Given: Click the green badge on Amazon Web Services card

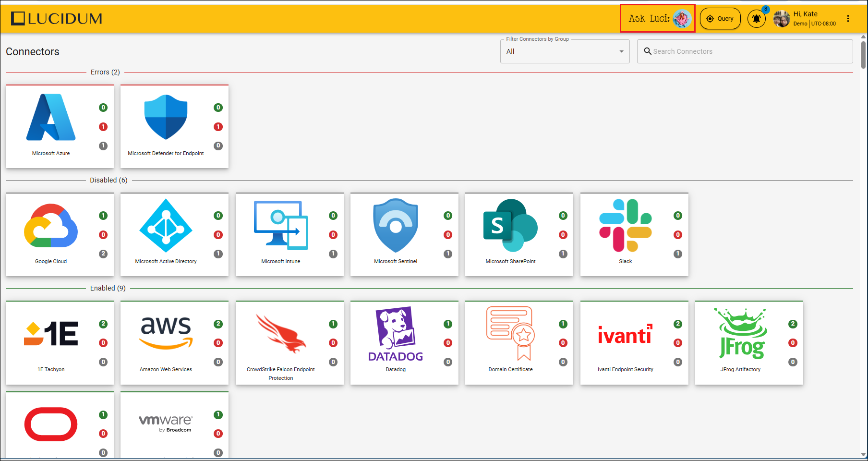Looking at the screenshot, I should coord(218,324).
